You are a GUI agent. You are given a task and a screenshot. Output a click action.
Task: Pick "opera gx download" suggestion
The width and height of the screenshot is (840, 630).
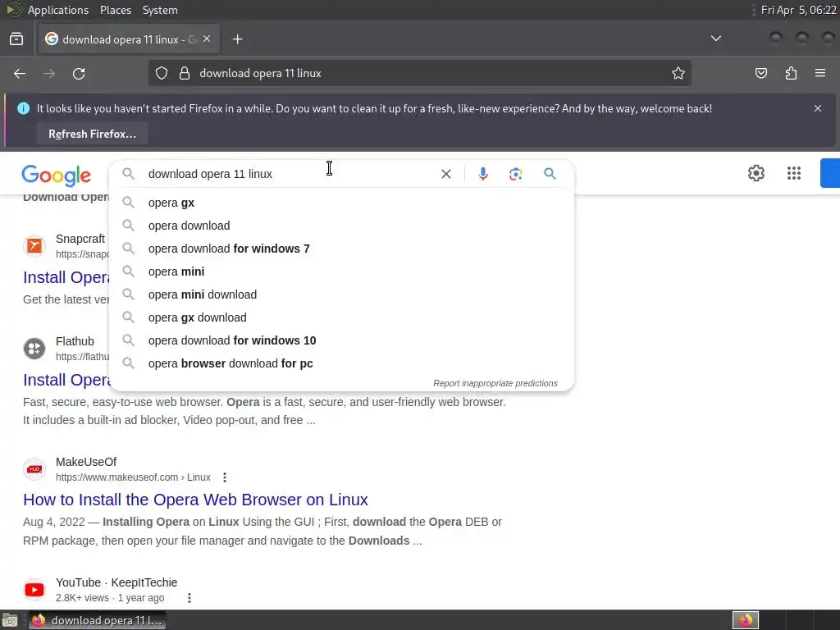(x=341, y=317)
